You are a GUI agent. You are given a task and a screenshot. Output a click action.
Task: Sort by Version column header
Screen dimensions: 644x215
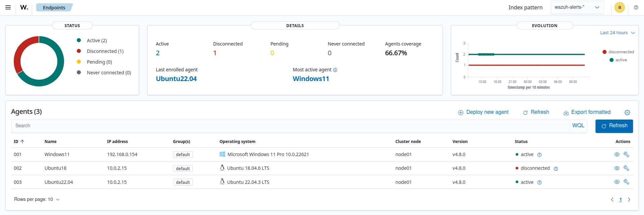click(x=460, y=142)
